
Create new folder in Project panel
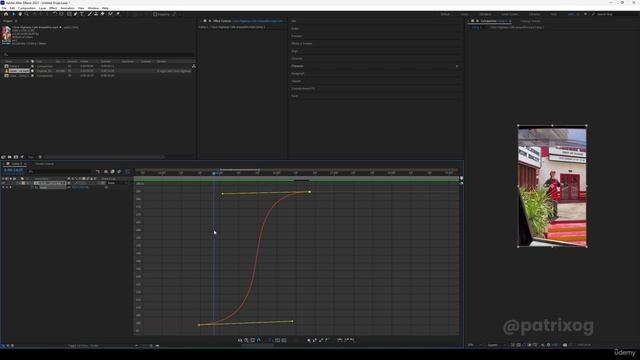9,157
